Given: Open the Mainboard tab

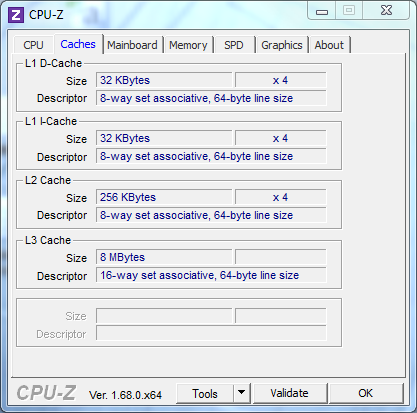Looking at the screenshot, I should click(132, 45).
